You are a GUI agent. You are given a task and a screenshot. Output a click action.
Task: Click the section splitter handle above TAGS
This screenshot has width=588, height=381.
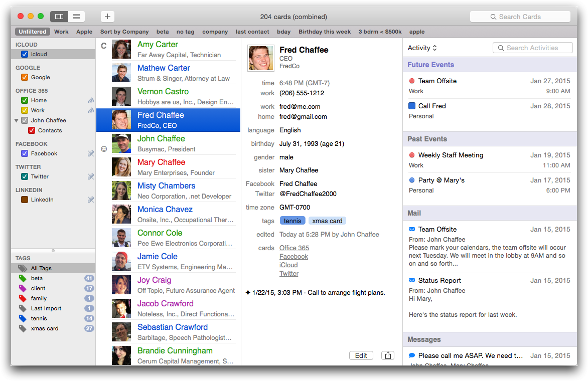[53, 251]
